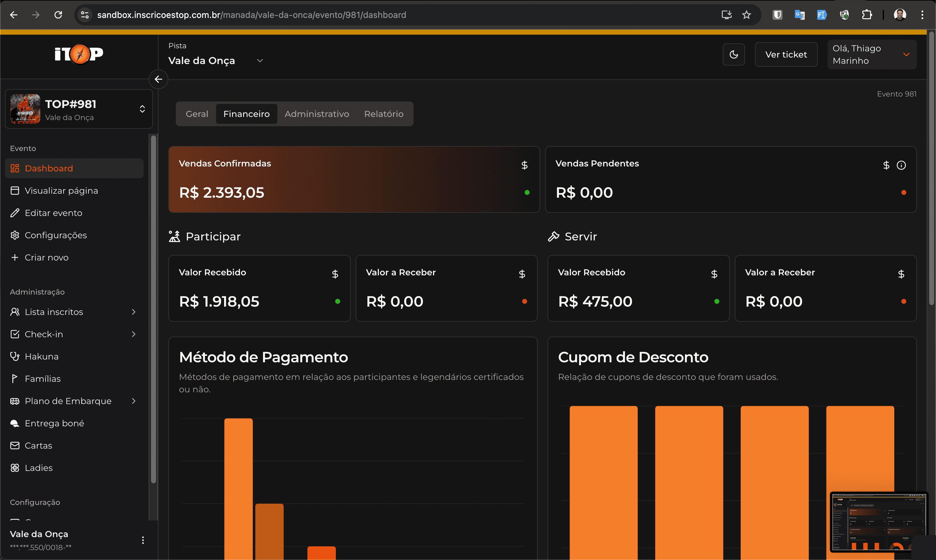
Task: Click the R$ 1.918,05 amount
Action: click(219, 301)
